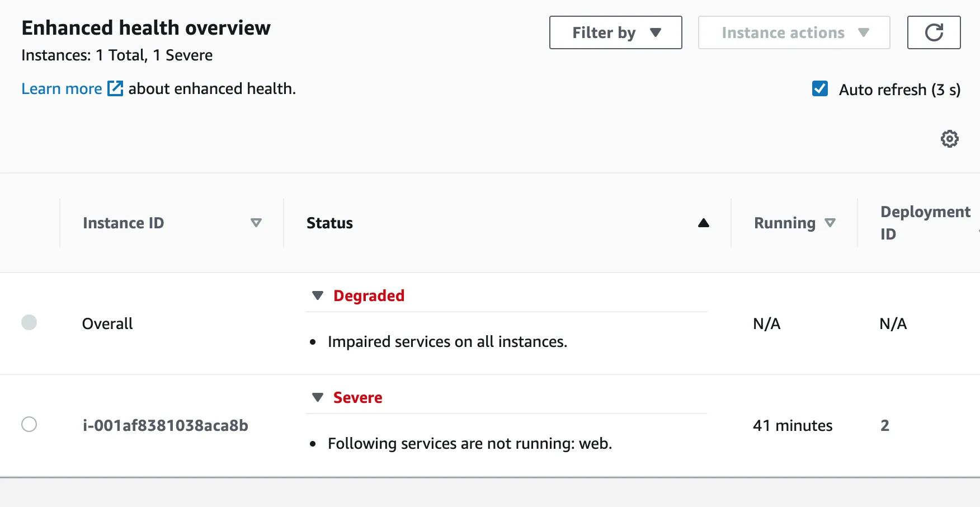Screen dimensions: 980x507
Task: Click the refresh icon button
Action: click(x=934, y=32)
